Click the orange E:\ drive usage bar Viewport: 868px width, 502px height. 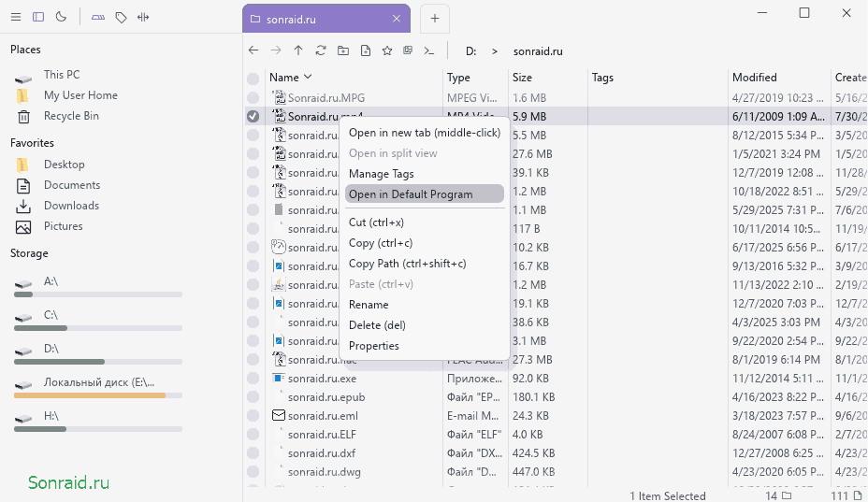click(x=98, y=395)
